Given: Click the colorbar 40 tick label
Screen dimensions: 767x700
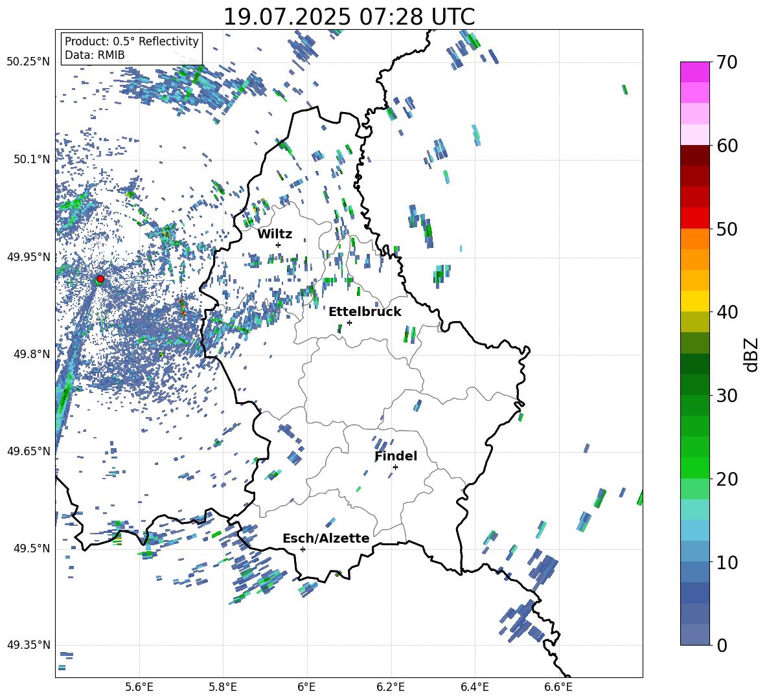Looking at the screenshot, I should 727,312.
